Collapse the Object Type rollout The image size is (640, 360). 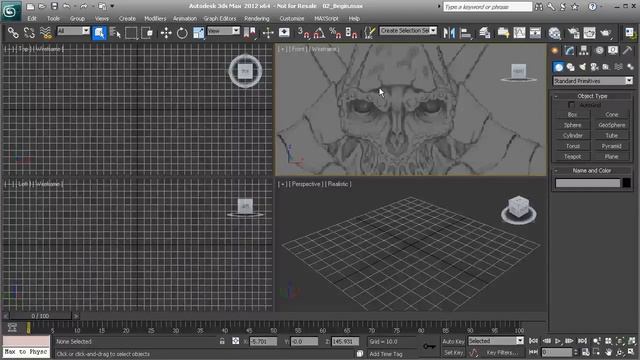point(592,96)
